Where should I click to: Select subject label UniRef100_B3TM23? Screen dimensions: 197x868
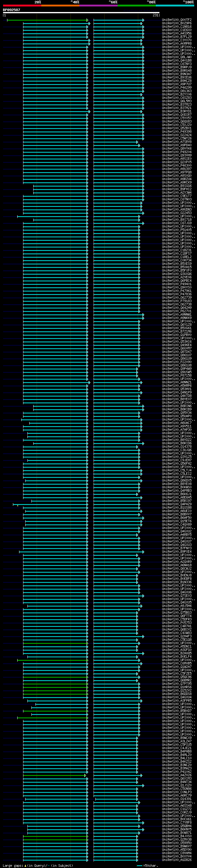click(177, 104)
